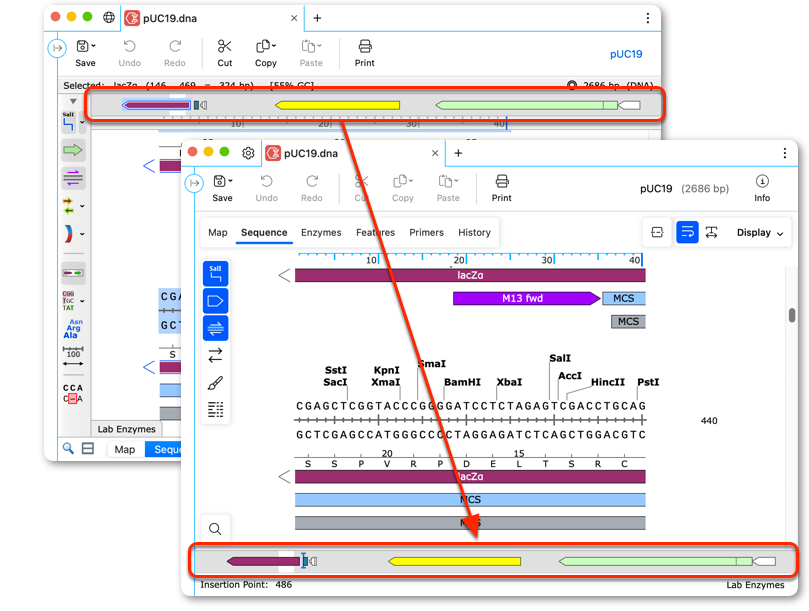
Task: Click Undo in front window toolbar
Action: (266, 188)
